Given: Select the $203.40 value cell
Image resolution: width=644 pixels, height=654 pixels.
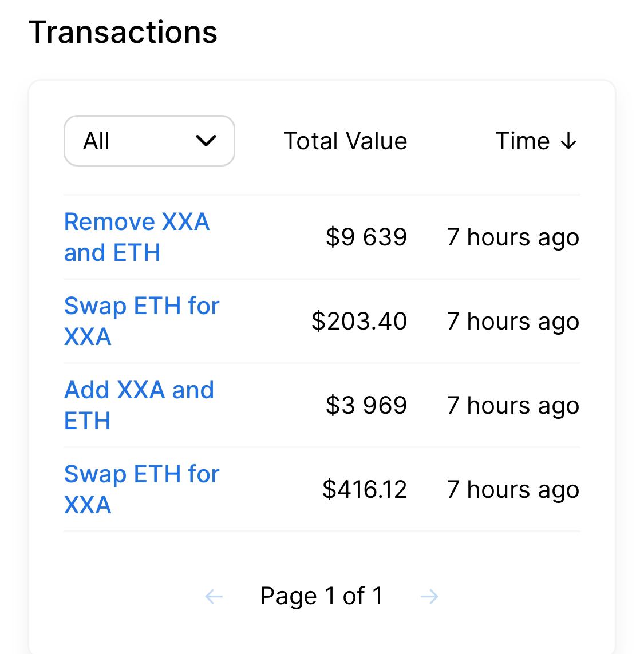Looking at the screenshot, I should (x=359, y=321).
